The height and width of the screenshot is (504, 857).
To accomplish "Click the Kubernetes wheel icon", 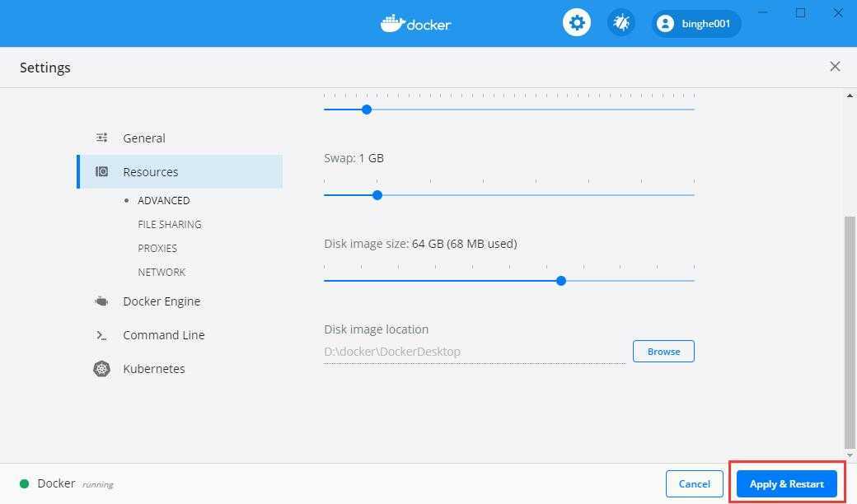I will (101, 369).
